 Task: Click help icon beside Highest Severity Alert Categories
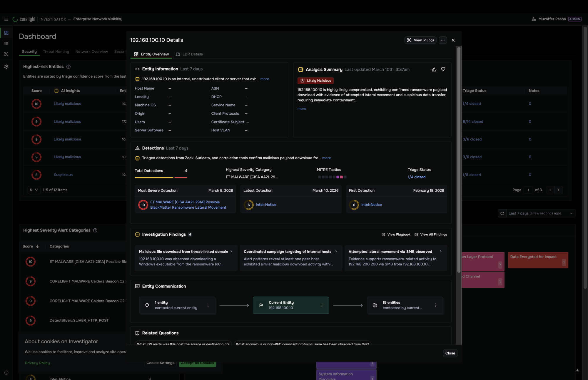(x=95, y=230)
